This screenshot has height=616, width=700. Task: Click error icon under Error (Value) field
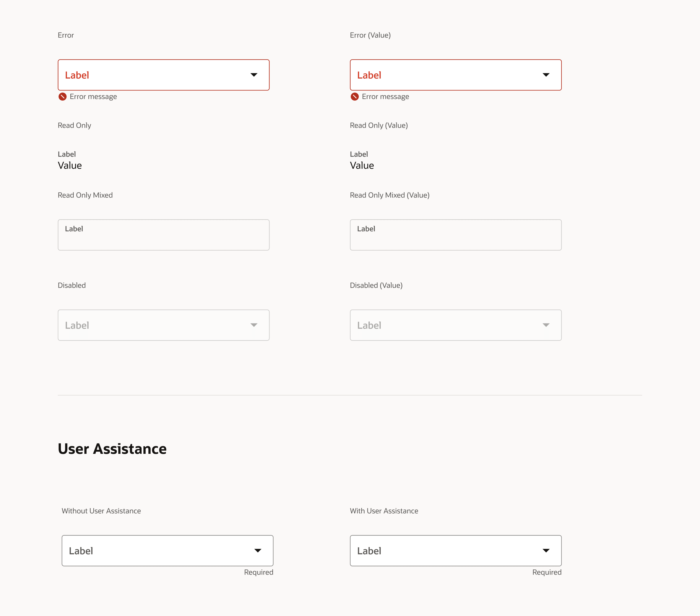[354, 97]
